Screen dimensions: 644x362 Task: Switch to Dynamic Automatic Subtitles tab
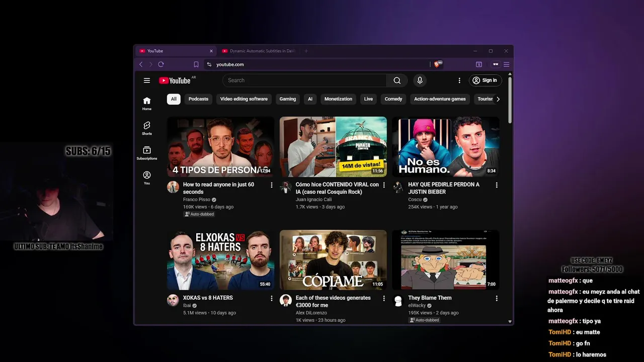point(259,51)
